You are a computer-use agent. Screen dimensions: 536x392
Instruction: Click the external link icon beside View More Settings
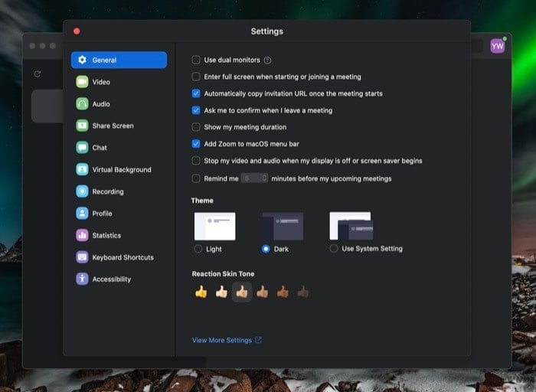259,340
